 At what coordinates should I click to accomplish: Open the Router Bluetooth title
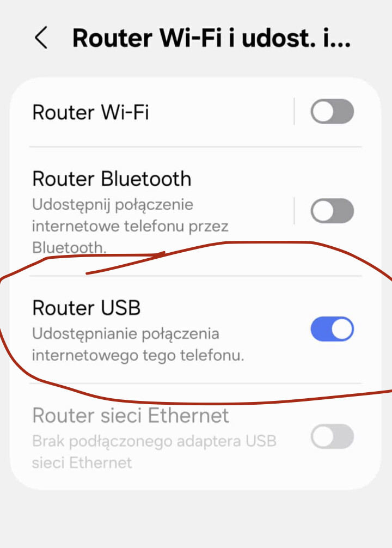(x=112, y=179)
